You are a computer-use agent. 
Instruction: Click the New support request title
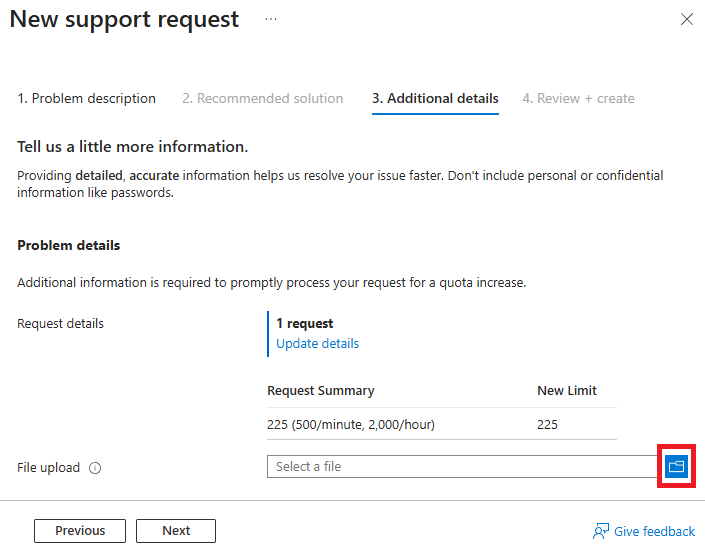click(124, 19)
